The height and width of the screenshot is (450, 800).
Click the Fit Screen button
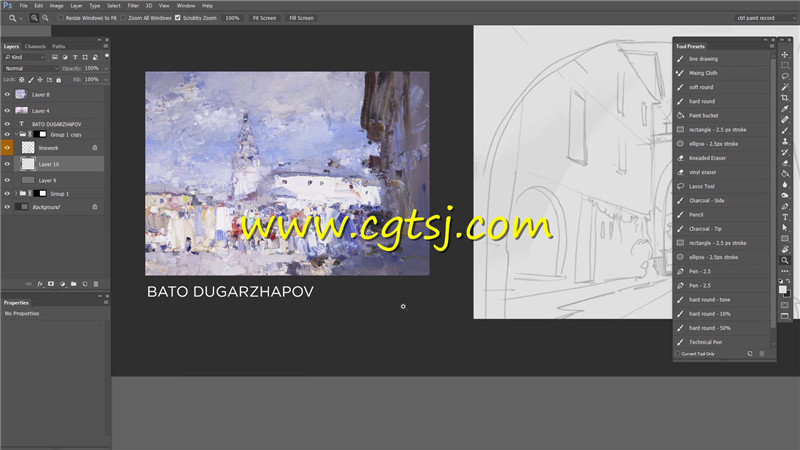click(x=264, y=18)
